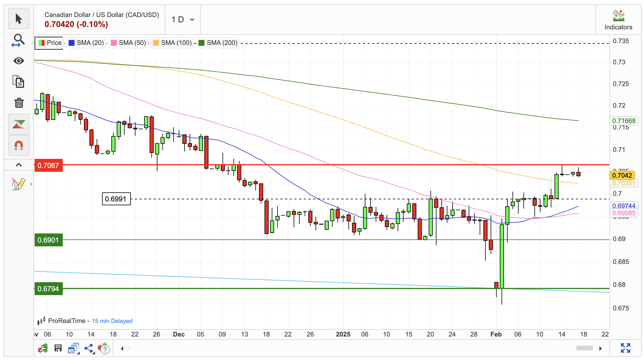Click the Dec date axis label
Screen dimensions: 644x360
click(179, 334)
